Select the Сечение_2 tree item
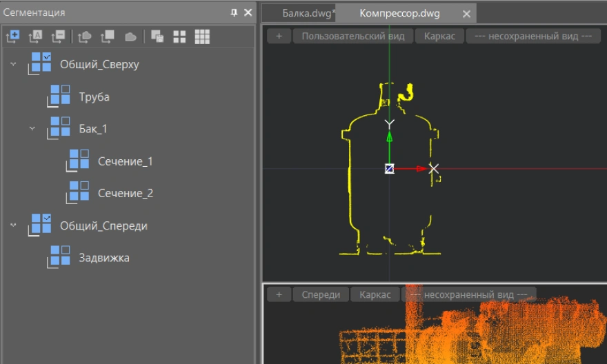 pos(125,193)
